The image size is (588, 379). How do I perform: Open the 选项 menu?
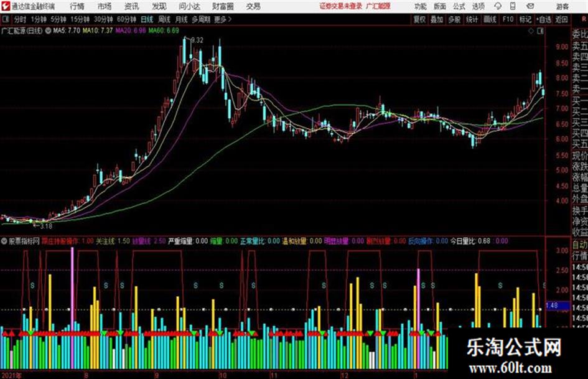point(478,6)
